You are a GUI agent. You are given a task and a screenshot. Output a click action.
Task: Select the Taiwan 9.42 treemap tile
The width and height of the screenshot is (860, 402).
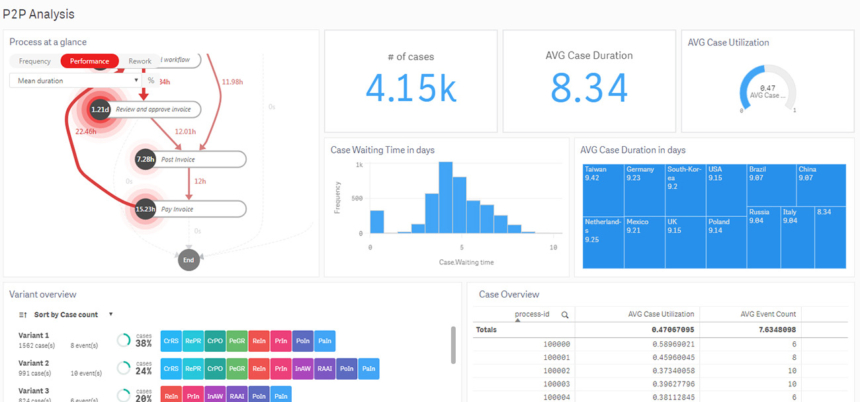[603, 190]
